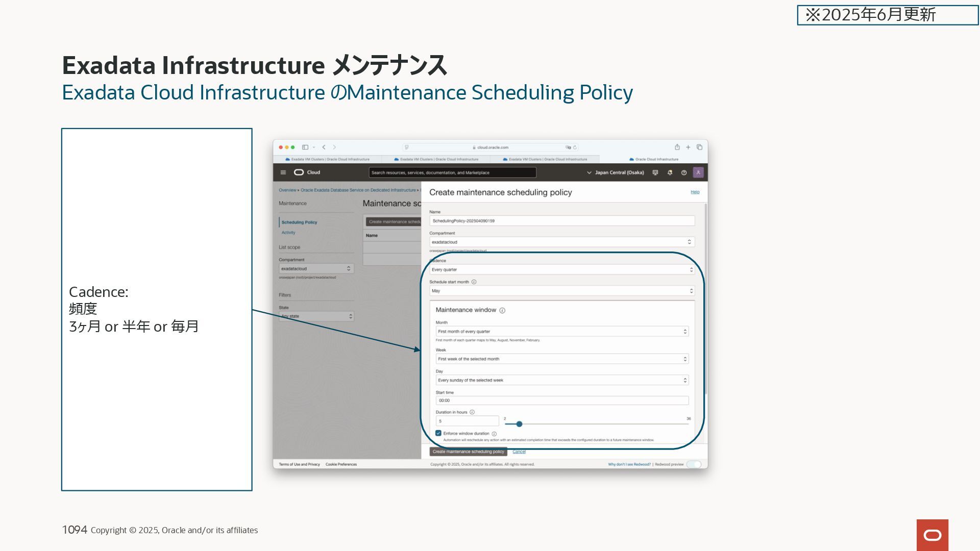Open a new Safari tab with the plus icon
Viewport: 980px width, 551px height.
click(688, 147)
